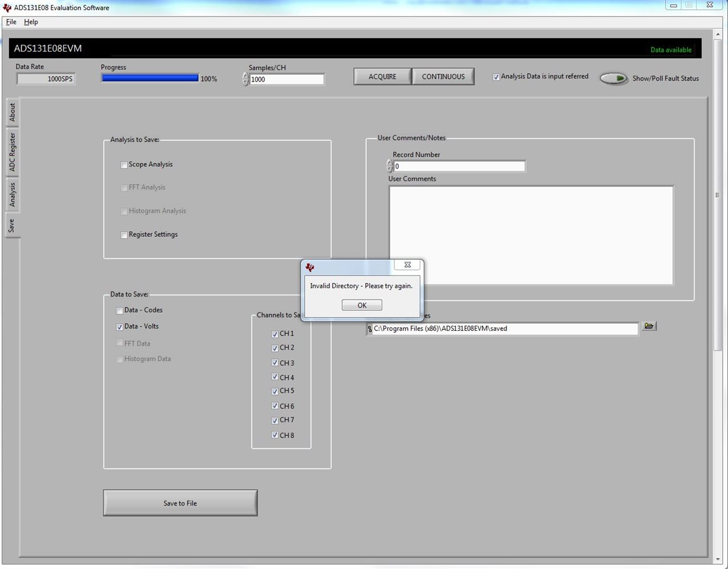Click the TI logo in the Invalid Directory dialog
728x569 pixels.
coord(310,267)
